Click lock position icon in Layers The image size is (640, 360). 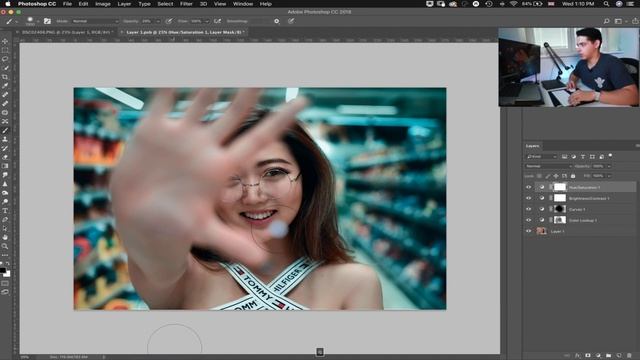tap(556, 176)
